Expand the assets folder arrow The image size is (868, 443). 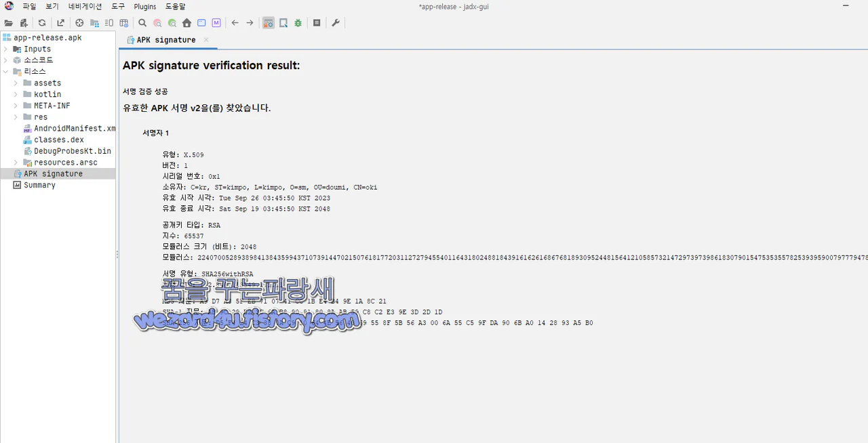click(x=16, y=83)
